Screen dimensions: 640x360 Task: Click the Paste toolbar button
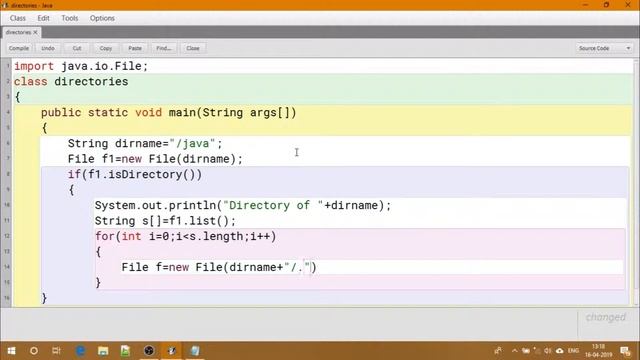tap(135, 48)
